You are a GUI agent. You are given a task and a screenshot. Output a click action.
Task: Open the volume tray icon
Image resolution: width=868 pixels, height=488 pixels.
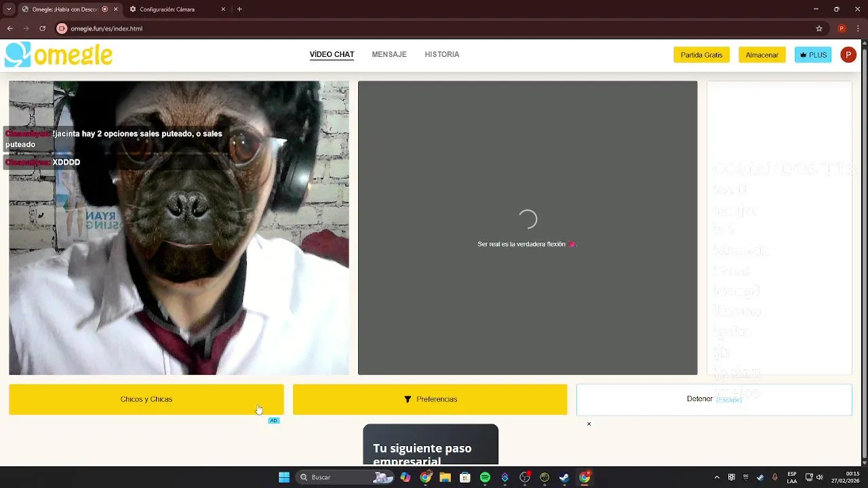pyautogui.click(x=820, y=477)
